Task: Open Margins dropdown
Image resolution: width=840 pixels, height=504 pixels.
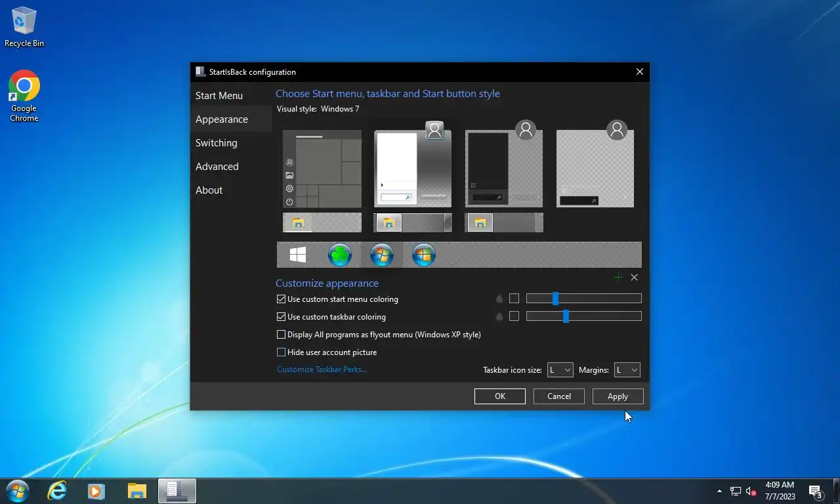Action: tap(627, 370)
